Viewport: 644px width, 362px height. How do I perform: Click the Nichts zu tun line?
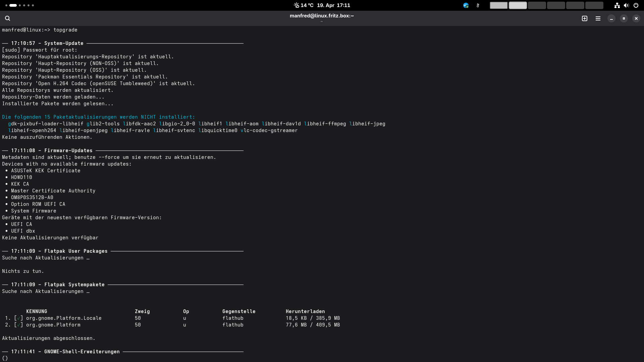[x=23, y=271]
